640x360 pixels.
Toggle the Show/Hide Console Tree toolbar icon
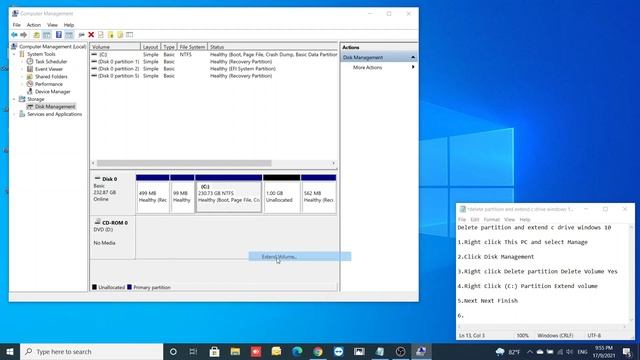point(47,35)
